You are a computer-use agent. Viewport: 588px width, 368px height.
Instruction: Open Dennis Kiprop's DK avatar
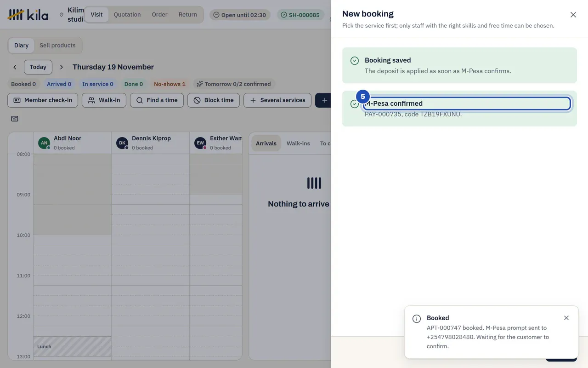[122, 143]
